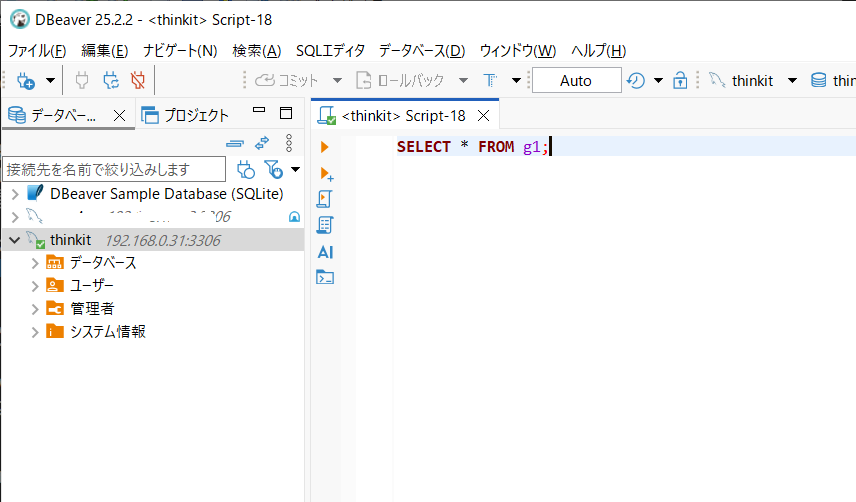Click the reconnect icon in the main toolbar

[x=111, y=81]
